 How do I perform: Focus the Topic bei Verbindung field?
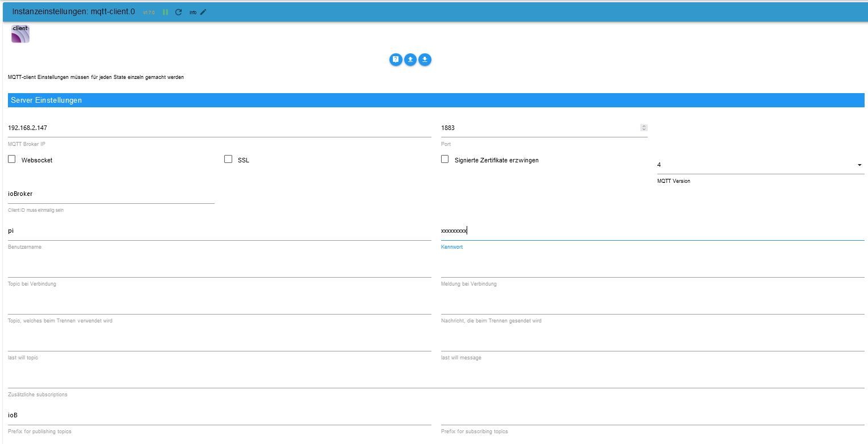[220, 268]
